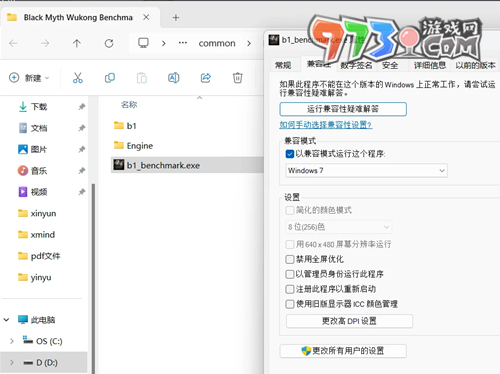This screenshot has width=500, height=374.
Task: Click 更改所有用户的设置 button
Action: click(343, 351)
